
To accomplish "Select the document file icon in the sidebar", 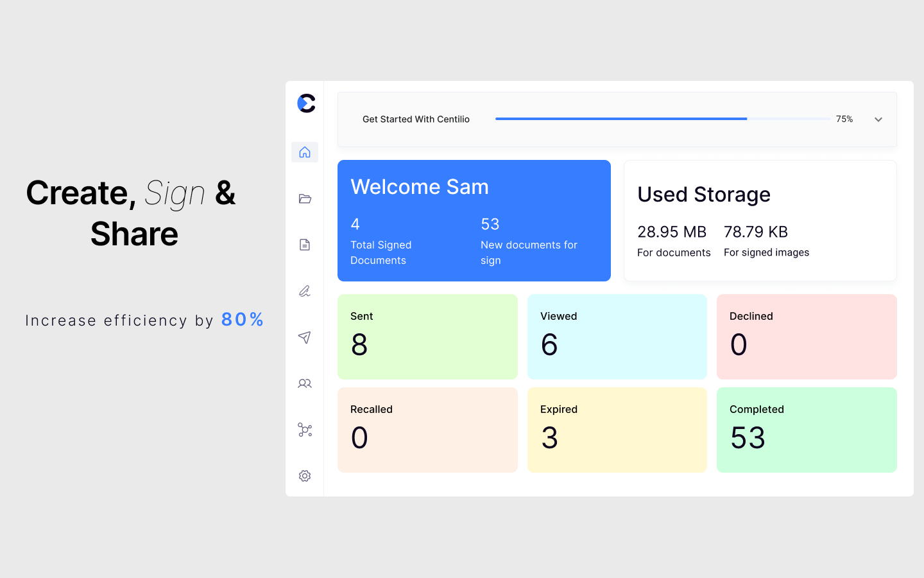I will (x=305, y=245).
